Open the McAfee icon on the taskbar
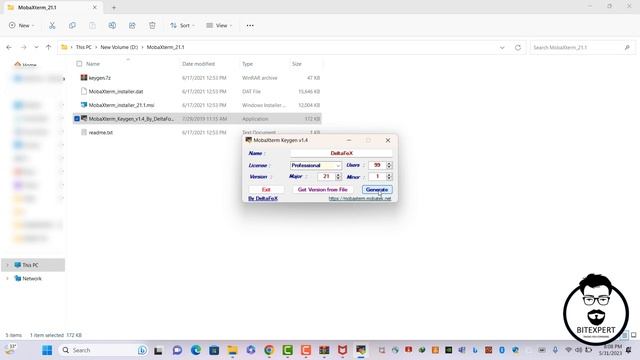The height and width of the screenshot is (360, 640). tap(342, 350)
